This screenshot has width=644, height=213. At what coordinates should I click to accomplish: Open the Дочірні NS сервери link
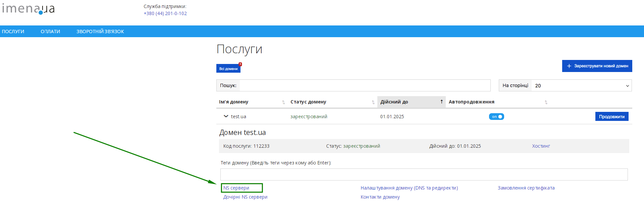coord(245,197)
